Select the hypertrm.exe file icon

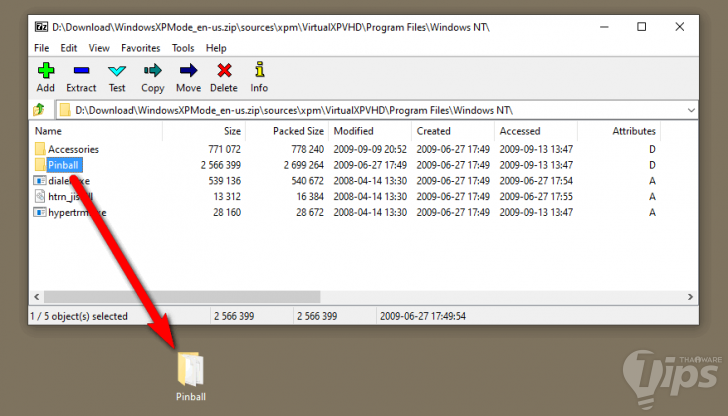(x=40, y=212)
